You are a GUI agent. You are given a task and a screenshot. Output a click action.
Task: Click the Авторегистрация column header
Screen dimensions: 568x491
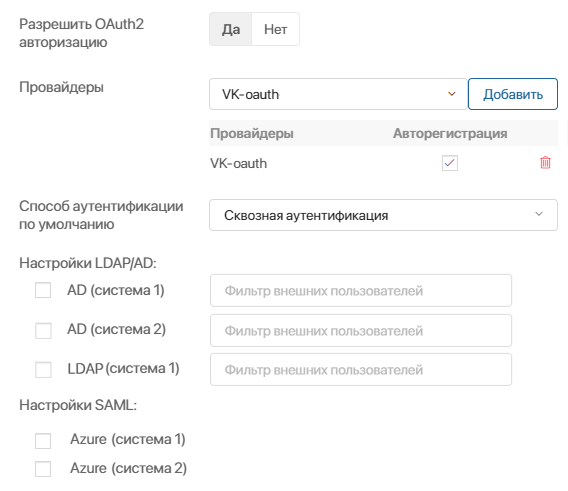(450, 133)
